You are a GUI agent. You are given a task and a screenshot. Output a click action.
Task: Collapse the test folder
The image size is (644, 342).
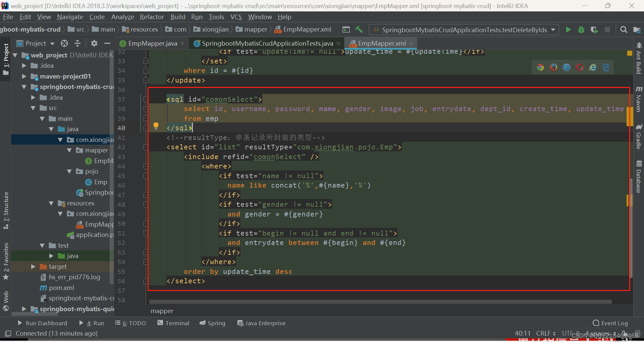coord(42,245)
